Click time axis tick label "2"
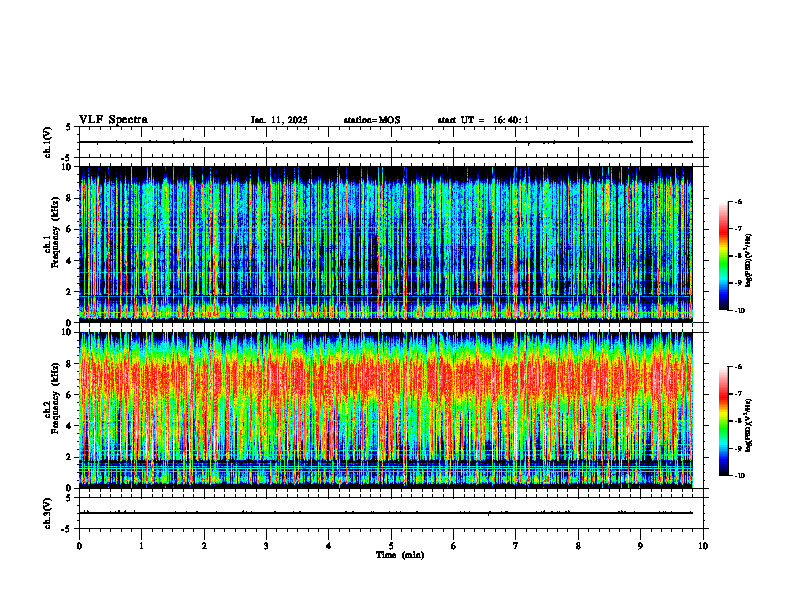The image size is (792, 612). tap(204, 546)
